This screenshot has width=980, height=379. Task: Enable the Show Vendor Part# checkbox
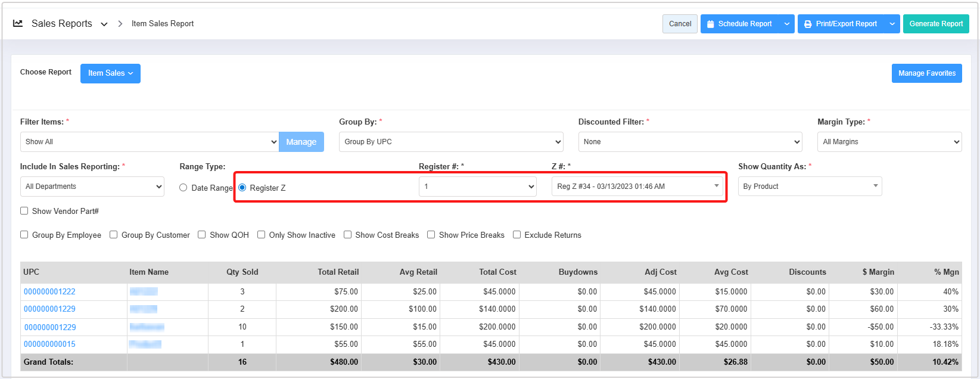click(x=24, y=211)
